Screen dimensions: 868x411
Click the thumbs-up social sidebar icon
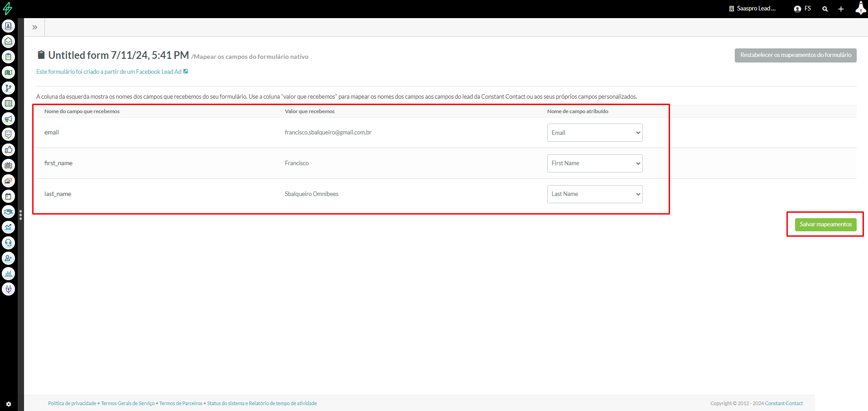pyautogui.click(x=8, y=150)
